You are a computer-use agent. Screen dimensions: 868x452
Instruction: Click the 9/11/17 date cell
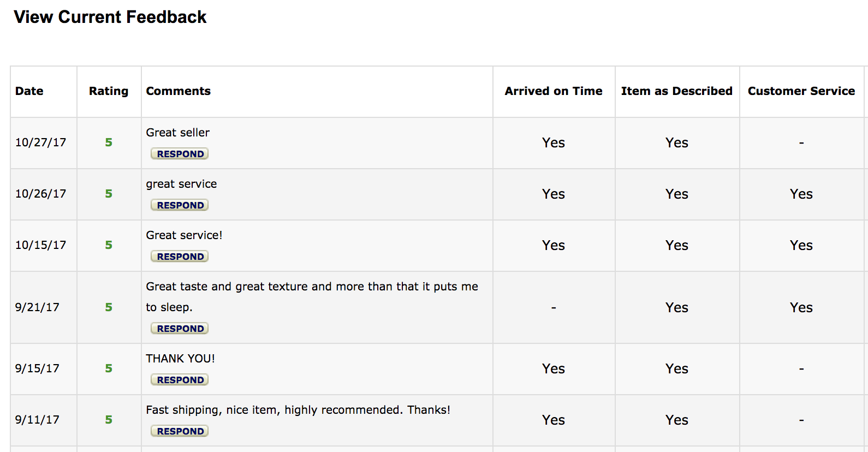click(x=37, y=420)
